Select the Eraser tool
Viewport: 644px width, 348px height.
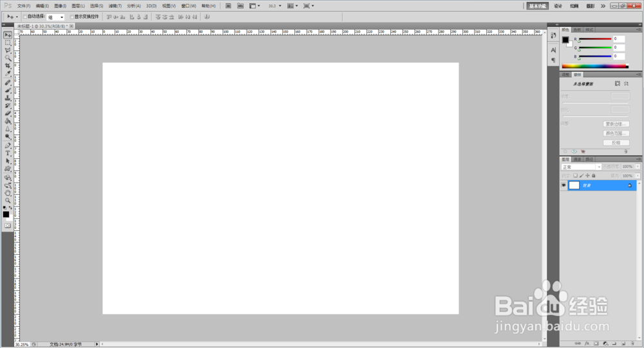[8, 114]
